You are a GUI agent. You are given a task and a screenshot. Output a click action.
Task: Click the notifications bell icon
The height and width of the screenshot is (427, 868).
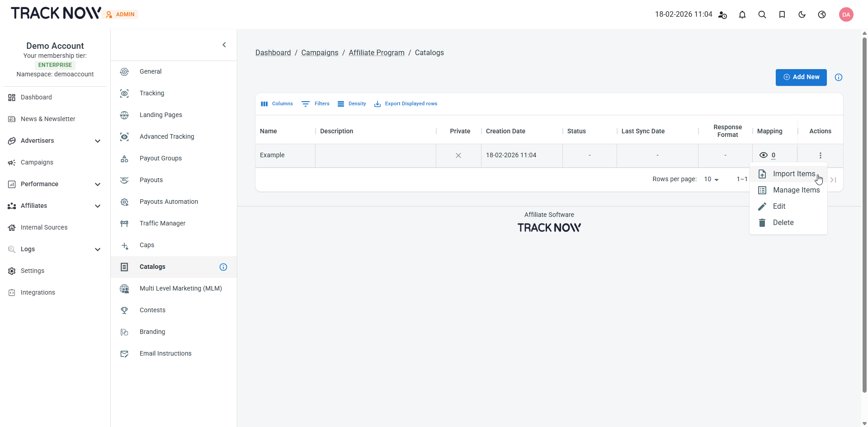point(742,14)
